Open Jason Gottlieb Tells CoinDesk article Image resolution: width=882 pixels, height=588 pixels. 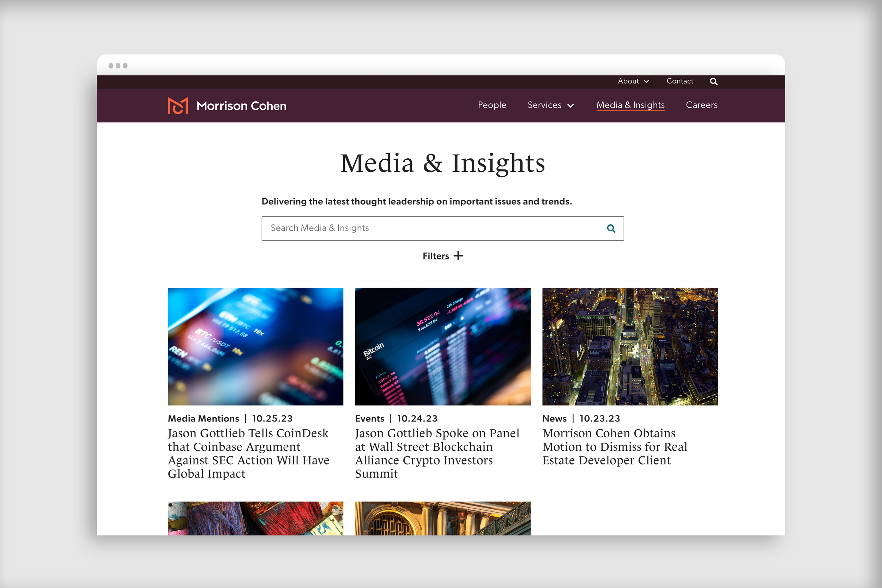pyautogui.click(x=249, y=453)
